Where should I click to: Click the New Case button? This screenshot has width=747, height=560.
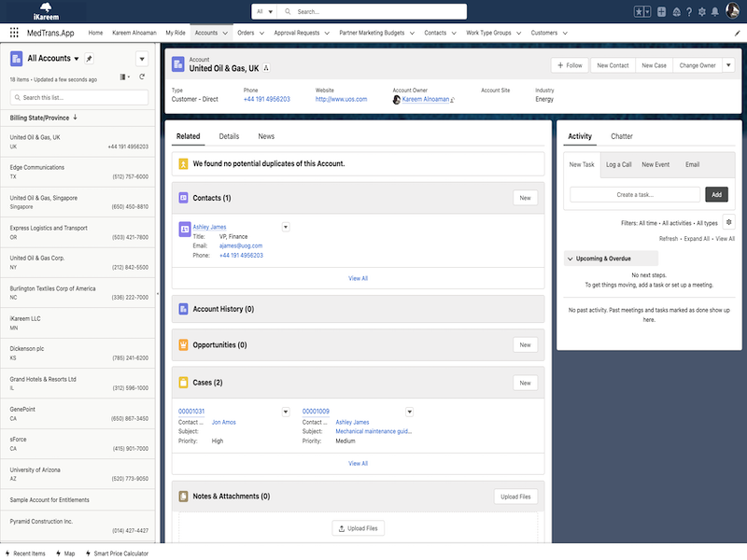tap(654, 65)
